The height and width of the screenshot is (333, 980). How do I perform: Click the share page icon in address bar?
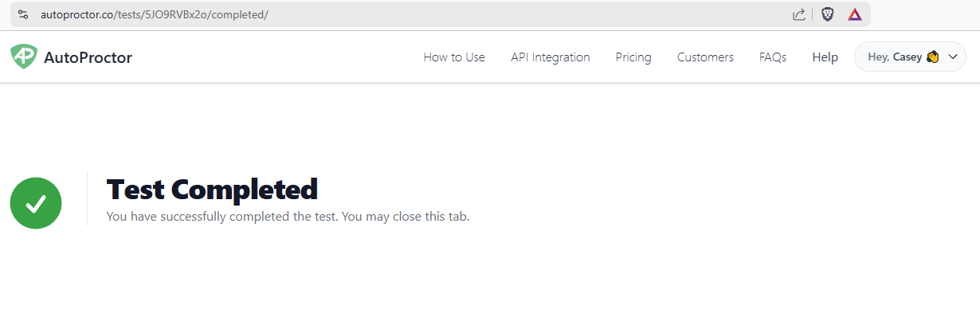798,14
